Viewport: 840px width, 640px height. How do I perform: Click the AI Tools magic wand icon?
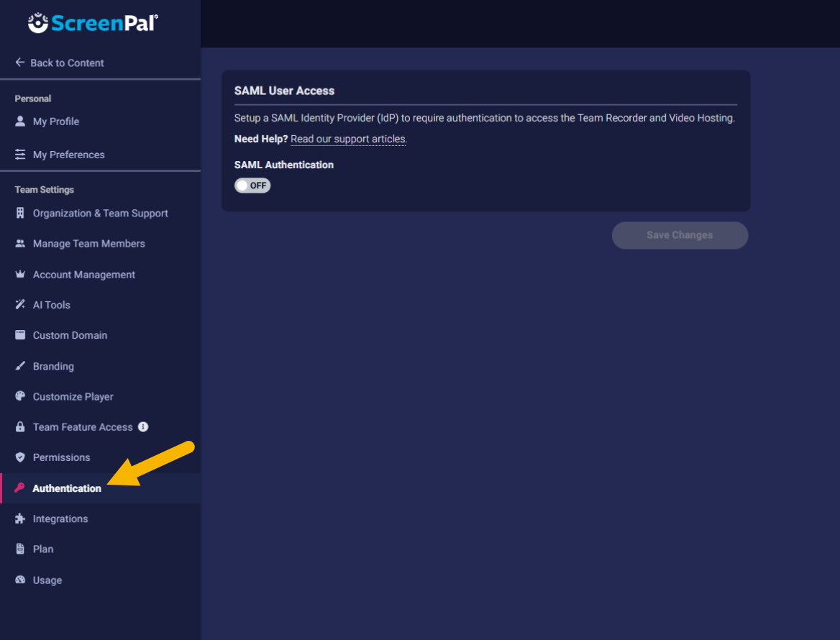click(x=20, y=305)
